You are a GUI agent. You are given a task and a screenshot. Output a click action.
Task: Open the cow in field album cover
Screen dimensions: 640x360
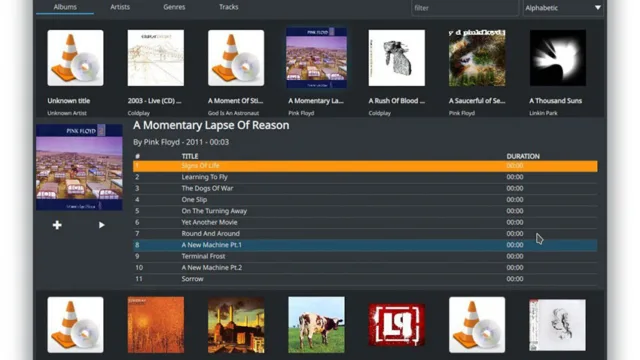tap(316, 325)
